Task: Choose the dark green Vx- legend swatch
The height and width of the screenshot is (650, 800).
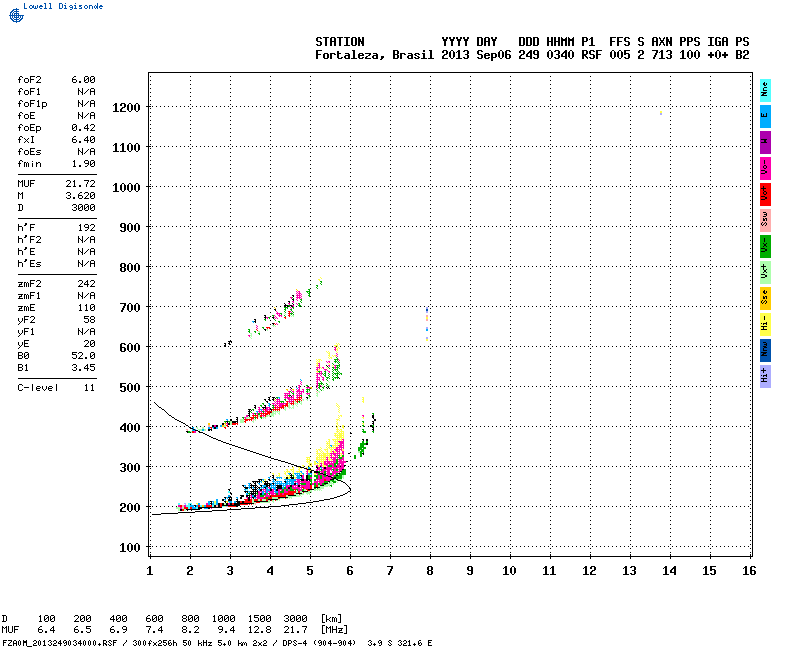Action: pos(765,246)
